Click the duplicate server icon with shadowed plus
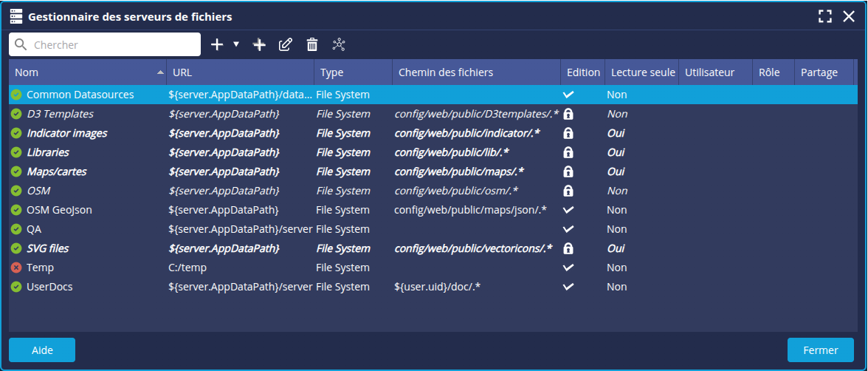 pyautogui.click(x=259, y=44)
